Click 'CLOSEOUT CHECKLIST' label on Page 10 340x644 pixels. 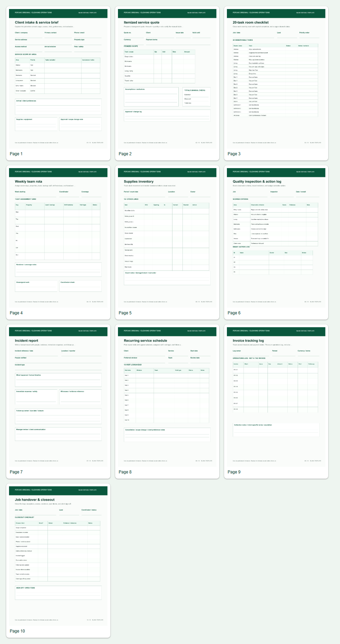[x=24, y=517]
